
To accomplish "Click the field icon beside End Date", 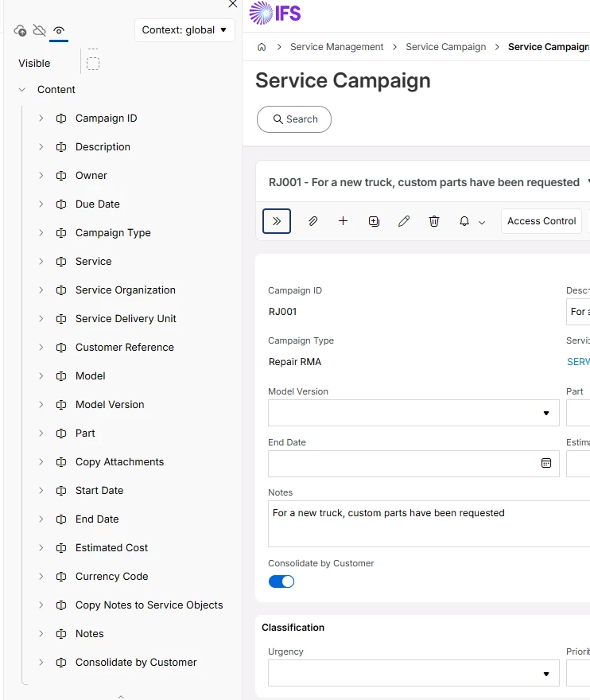I will [x=61, y=519].
